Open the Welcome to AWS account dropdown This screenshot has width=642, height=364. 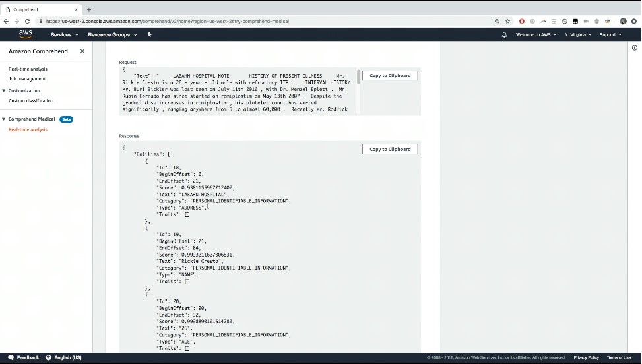click(536, 35)
